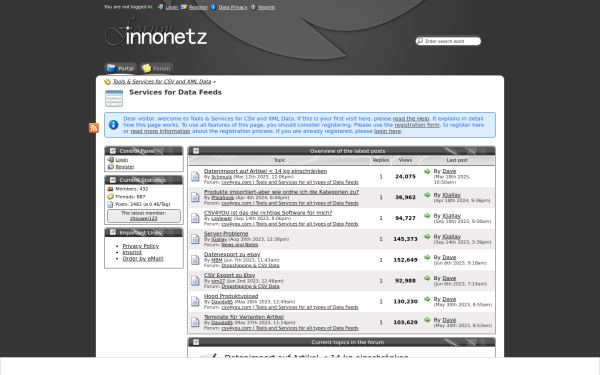Click the Data Privacy info icon

(x=214, y=7)
